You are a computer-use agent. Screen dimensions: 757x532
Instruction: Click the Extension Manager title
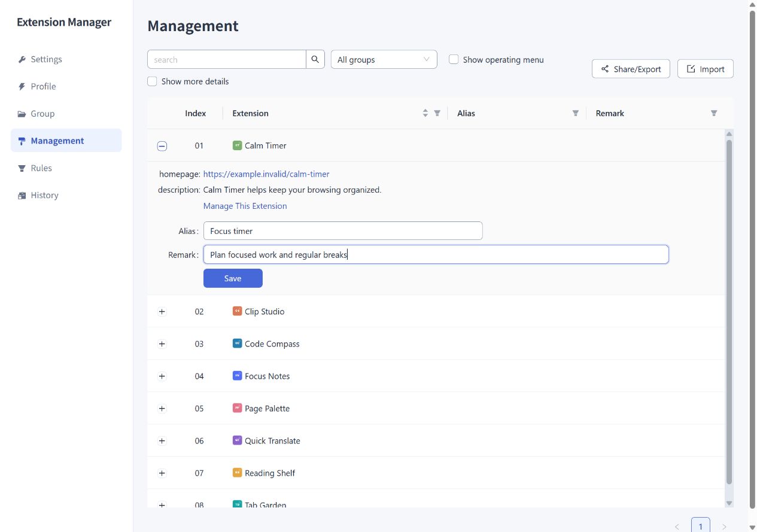coord(64,22)
